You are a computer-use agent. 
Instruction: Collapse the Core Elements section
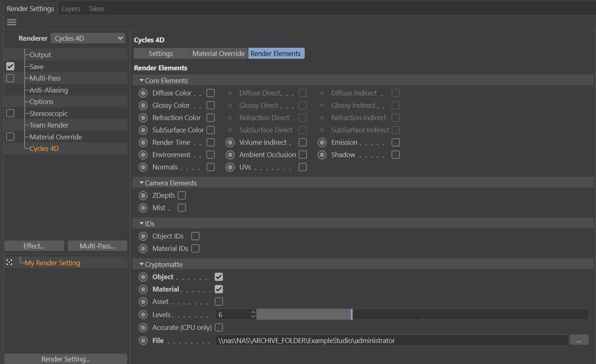[141, 80]
